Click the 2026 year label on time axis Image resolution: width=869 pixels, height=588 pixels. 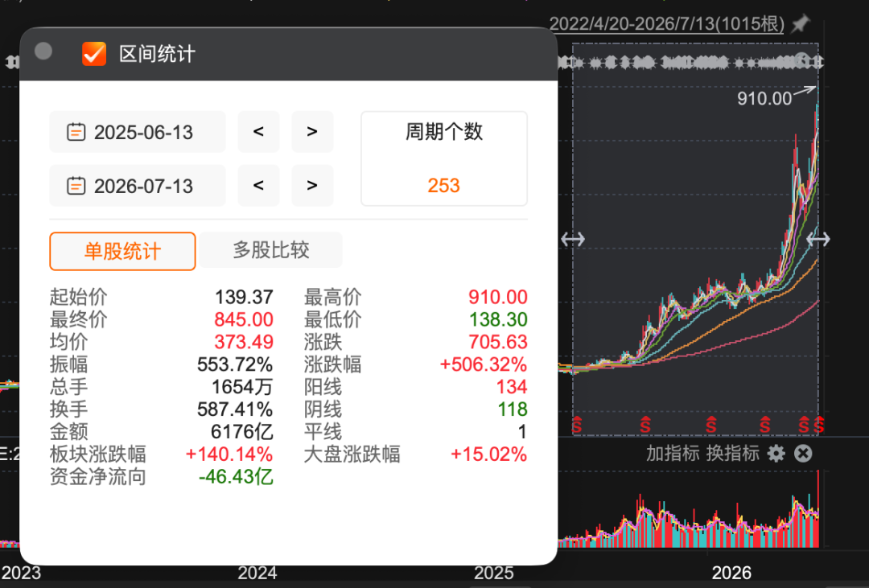pyautogui.click(x=731, y=573)
